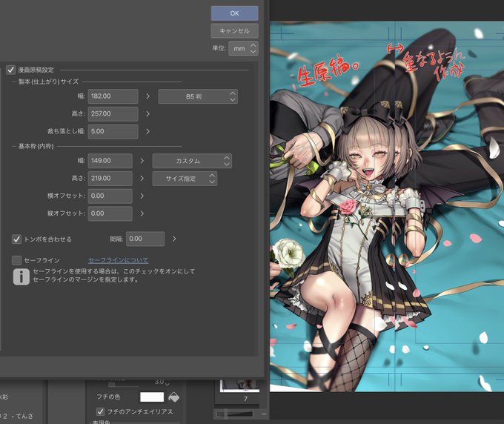Open the 3.0 value stepper in tool property
Viewport: 504px width, 424px height.
point(168,382)
